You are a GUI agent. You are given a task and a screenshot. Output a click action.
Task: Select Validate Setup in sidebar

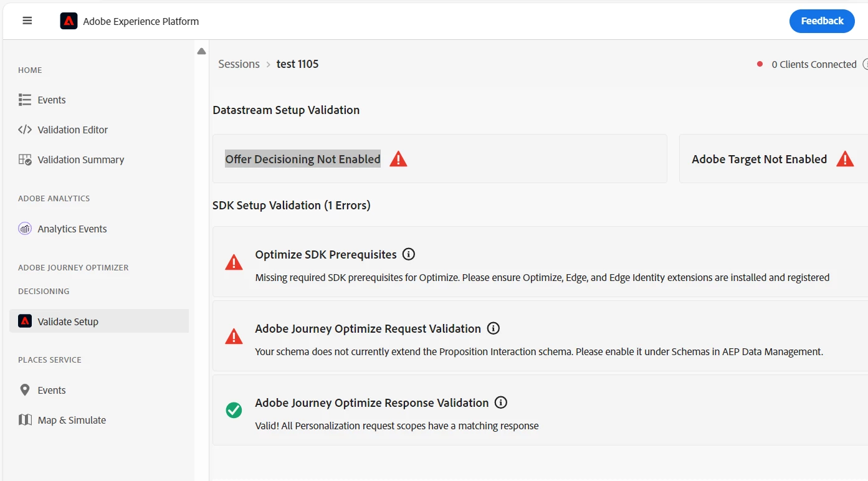click(99, 321)
